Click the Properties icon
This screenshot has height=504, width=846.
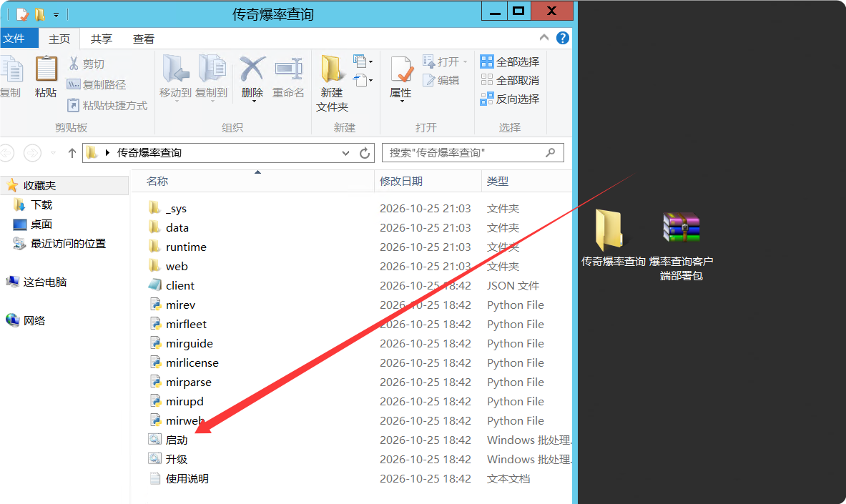click(x=401, y=70)
